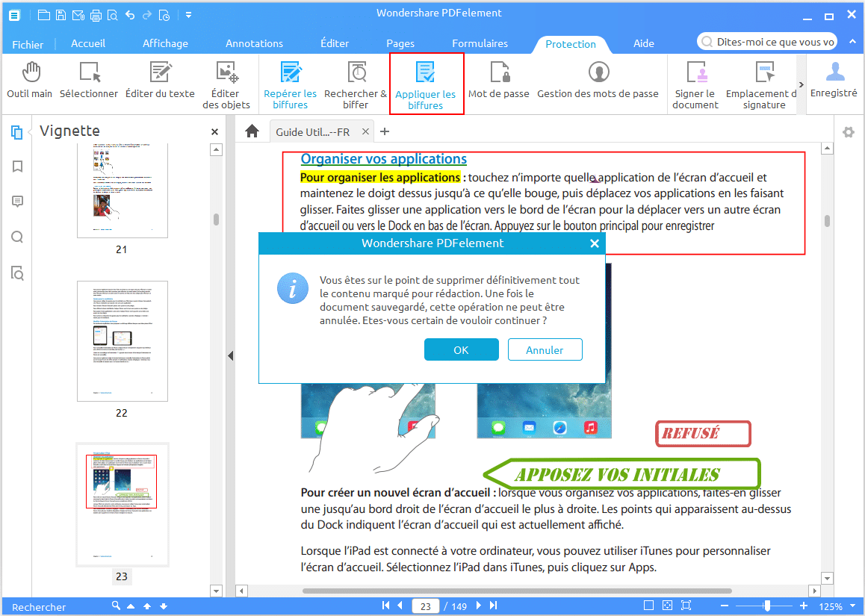The width and height of the screenshot is (865, 616).
Task: Open comments panel sidebar icon
Action: pos(17,202)
